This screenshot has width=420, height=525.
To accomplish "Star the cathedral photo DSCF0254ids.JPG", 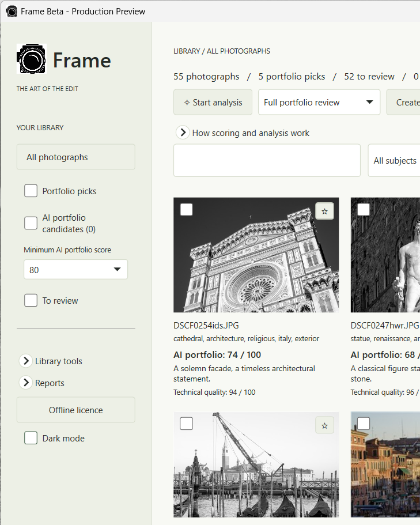I will pos(324,211).
